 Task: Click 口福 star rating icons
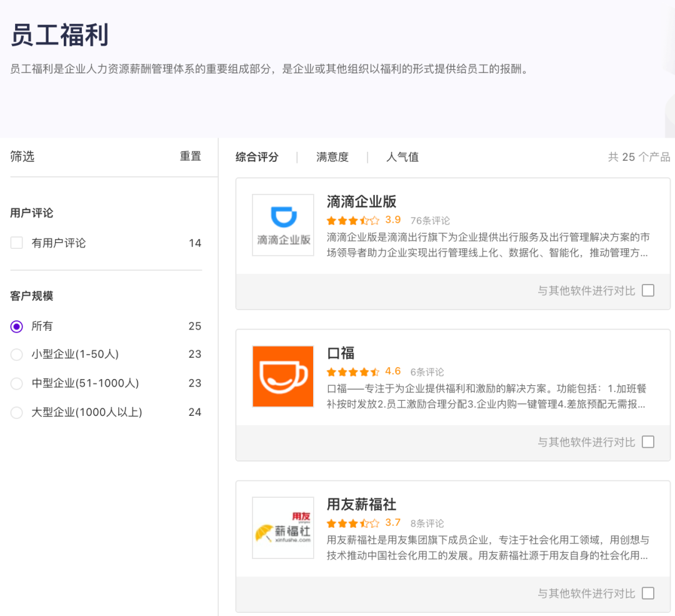coord(352,371)
